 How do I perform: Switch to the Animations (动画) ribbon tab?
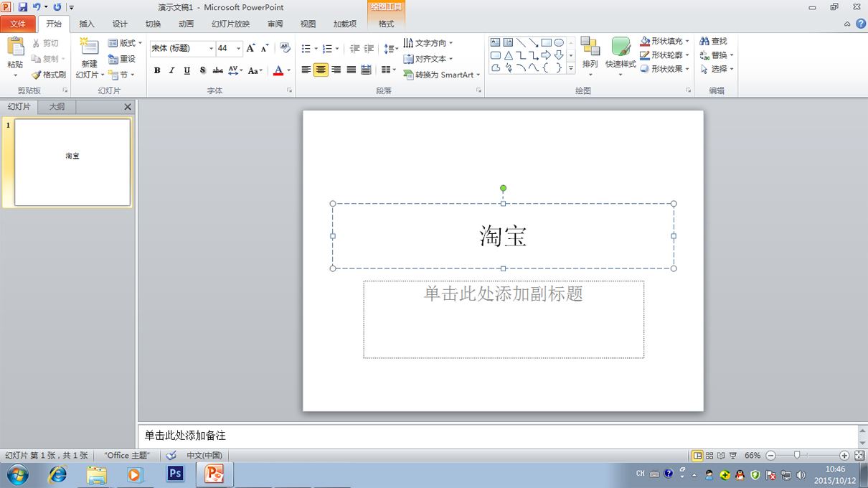186,24
